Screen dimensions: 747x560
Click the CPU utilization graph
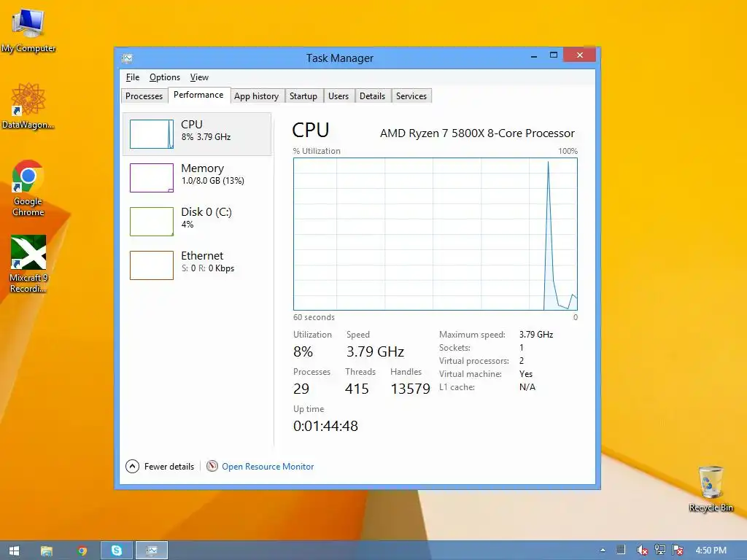pyautogui.click(x=435, y=234)
